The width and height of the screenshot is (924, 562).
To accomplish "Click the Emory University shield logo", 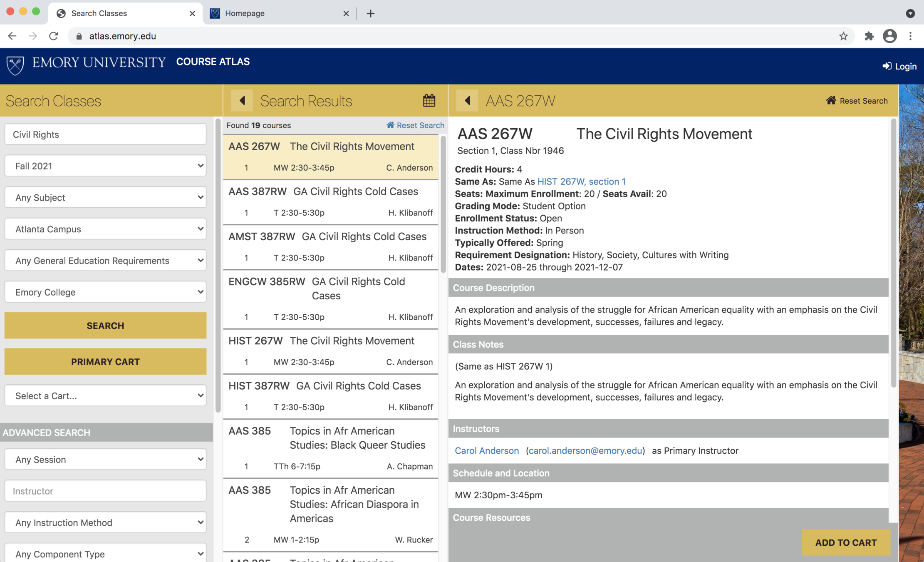I will pos(15,65).
